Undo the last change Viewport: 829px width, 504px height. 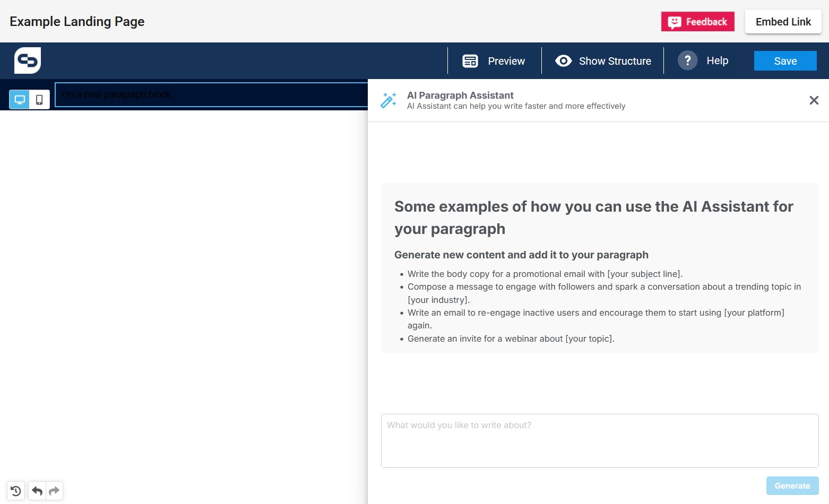point(37,491)
